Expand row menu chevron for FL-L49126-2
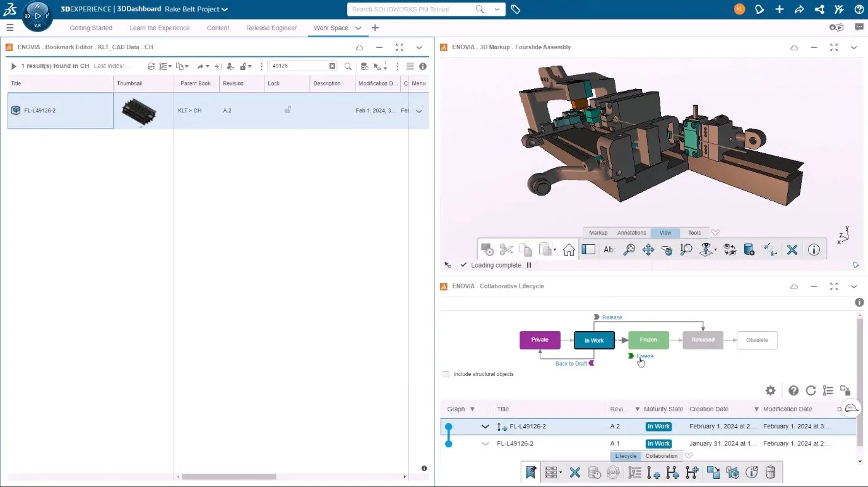Image resolution: width=868 pixels, height=487 pixels. tap(419, 111)
